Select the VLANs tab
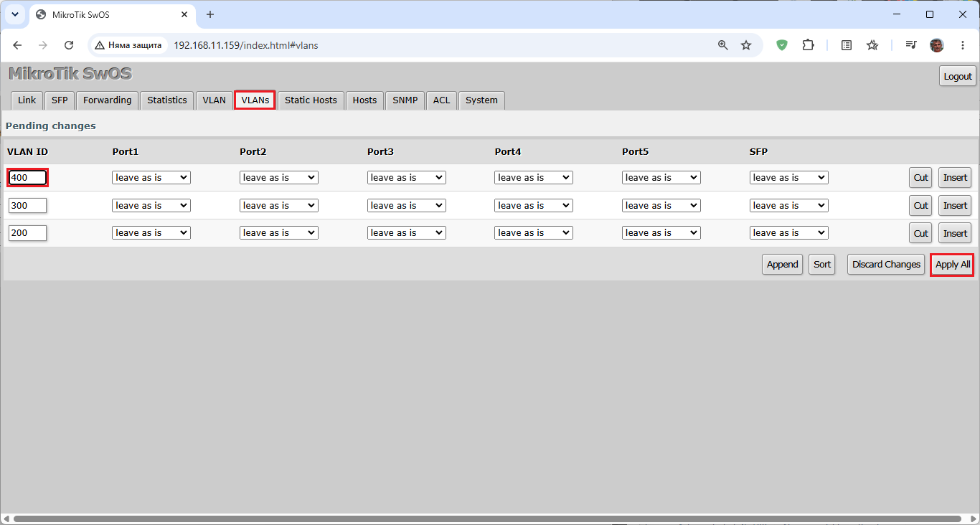This screenshot has height=525, width=980. (255, 100)
